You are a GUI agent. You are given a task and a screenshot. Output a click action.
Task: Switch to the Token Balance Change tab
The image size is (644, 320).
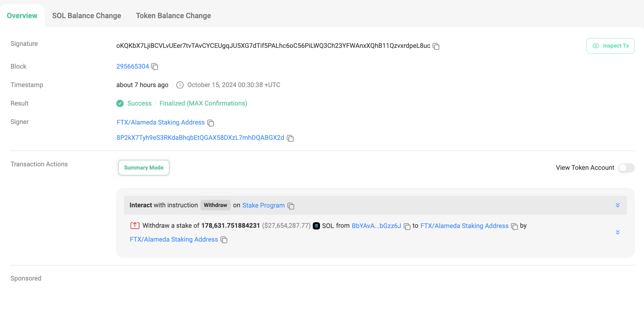point(173,16)
